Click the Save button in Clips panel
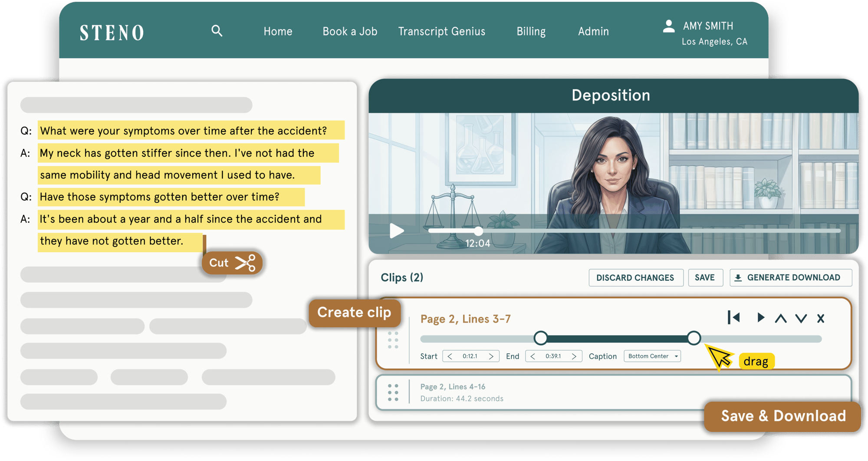Viewport: 868px width, 461px height. 705,278
